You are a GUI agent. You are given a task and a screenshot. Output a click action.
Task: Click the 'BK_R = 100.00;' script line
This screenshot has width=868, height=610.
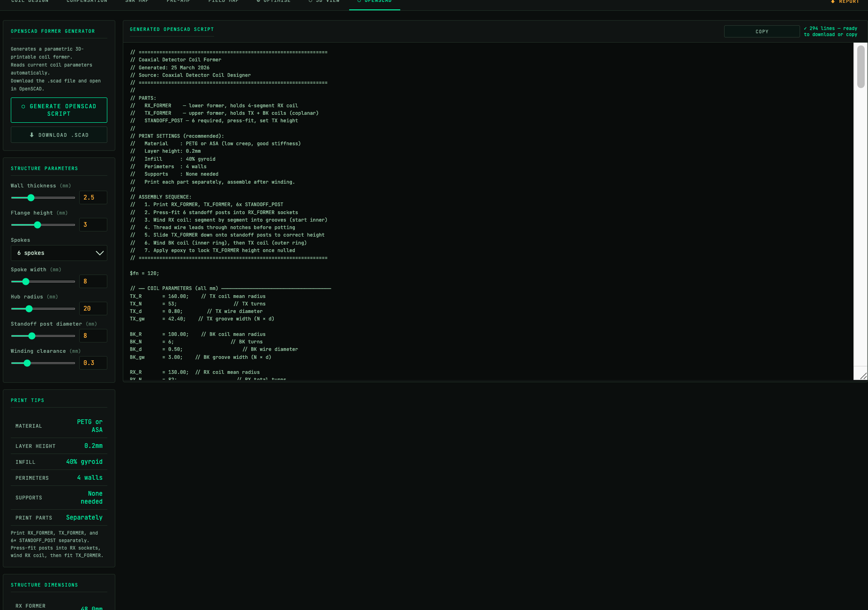click(x=198, y=335)
